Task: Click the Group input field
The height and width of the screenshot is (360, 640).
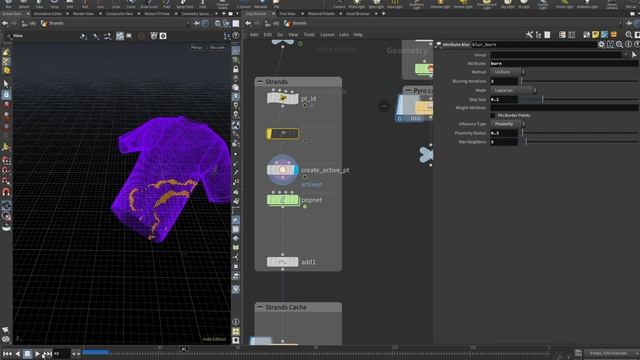Action: click(556, 55)
